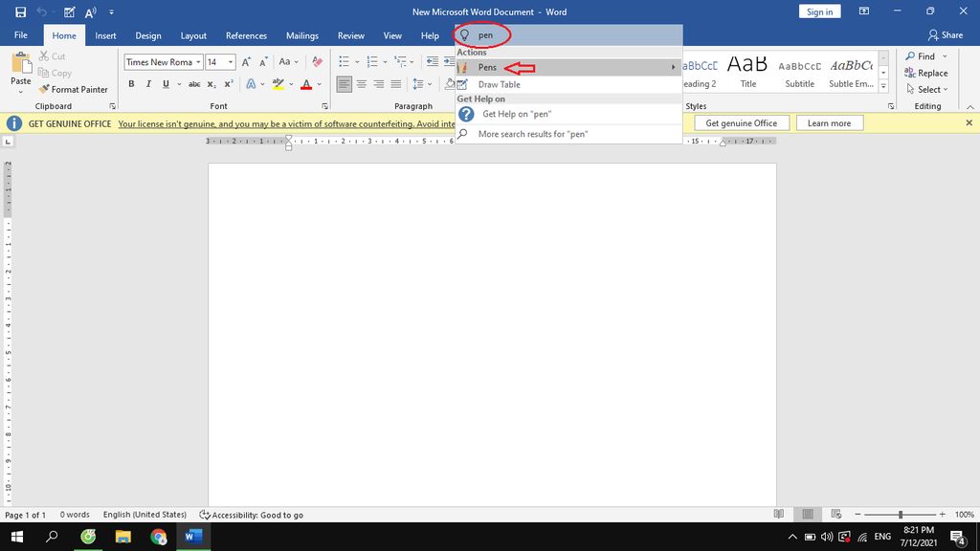
Task: Open More search results for "pen"
Action: 568,134
